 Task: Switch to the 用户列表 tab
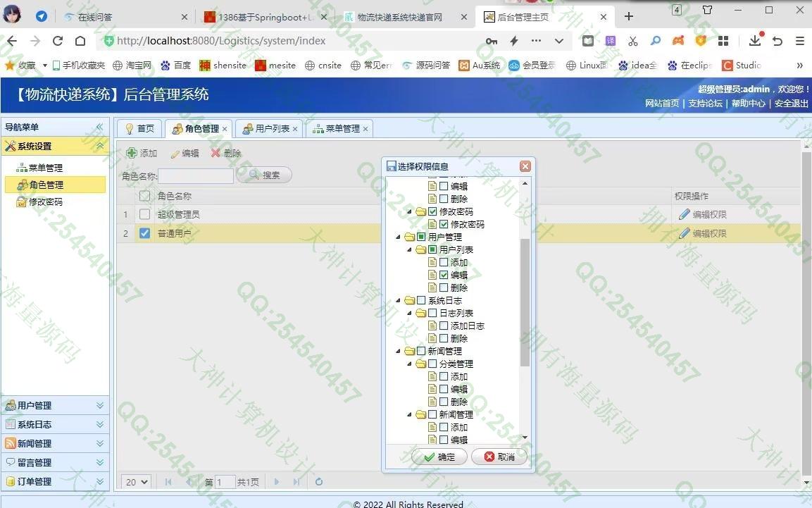[x=268, y=128]
